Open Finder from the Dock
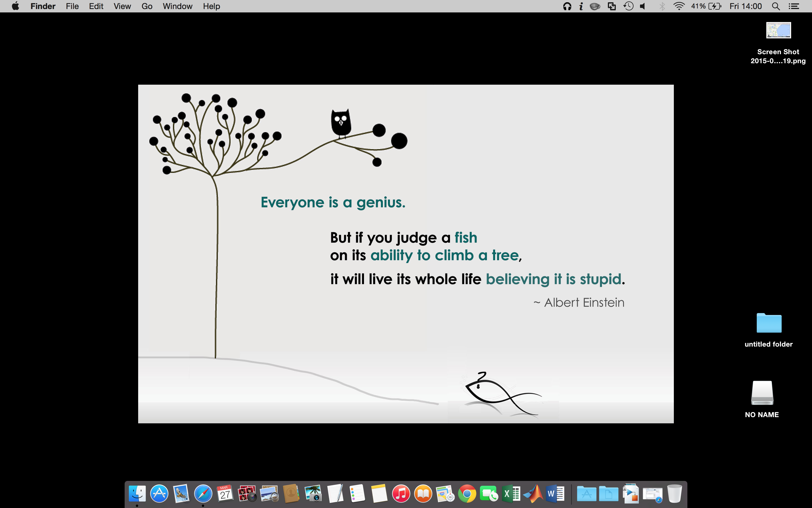The height and width of the screenshot is (508, 812). [x=137, y=494]
